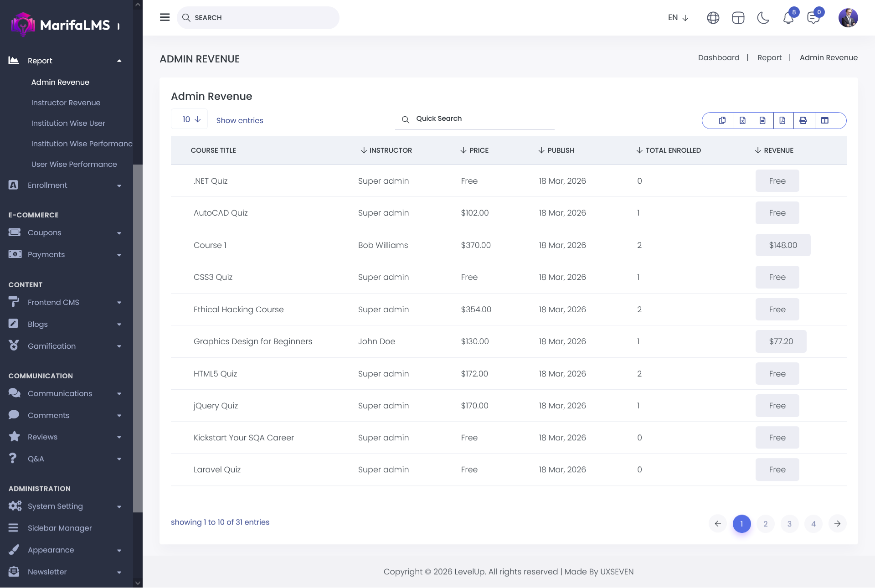Export the table as PDF

pos(782,120)
